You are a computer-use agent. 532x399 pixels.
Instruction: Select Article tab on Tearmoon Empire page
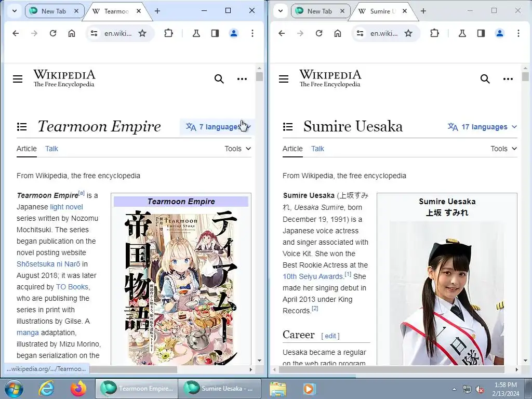[26, 149]
